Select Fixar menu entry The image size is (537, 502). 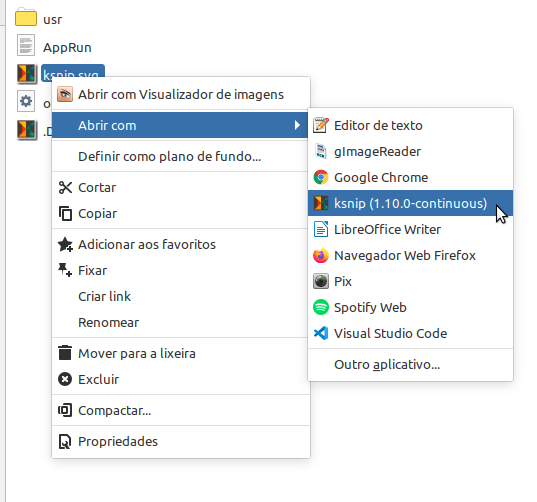pyautogui.click(x=181, y=271)
